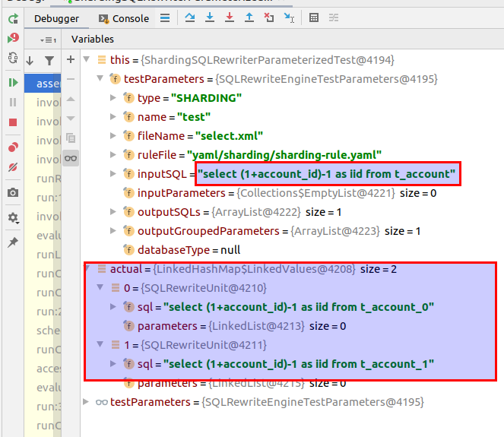
Task: Move watch up arrow
Action: 71,99
